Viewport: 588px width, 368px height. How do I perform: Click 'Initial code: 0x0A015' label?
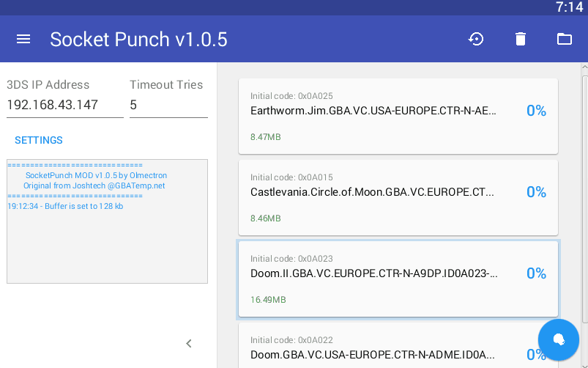click(291, 177)
